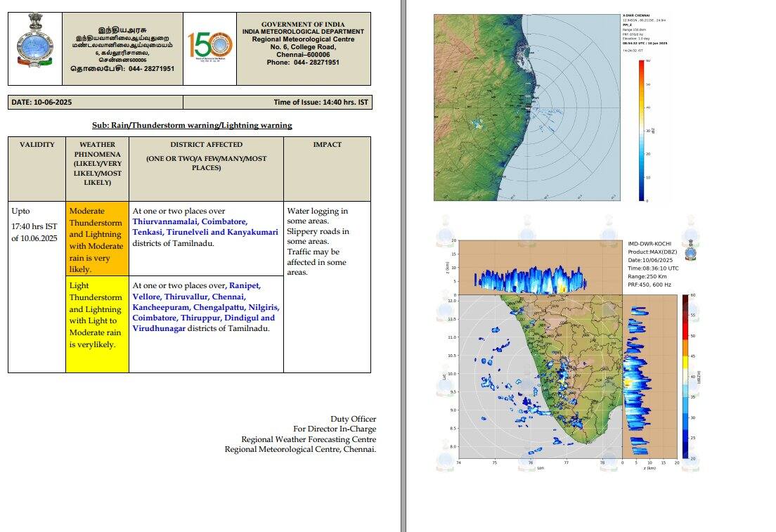Click the gray vertical divider between document pages
Screen dimensions: 776x532
(404, 267)
